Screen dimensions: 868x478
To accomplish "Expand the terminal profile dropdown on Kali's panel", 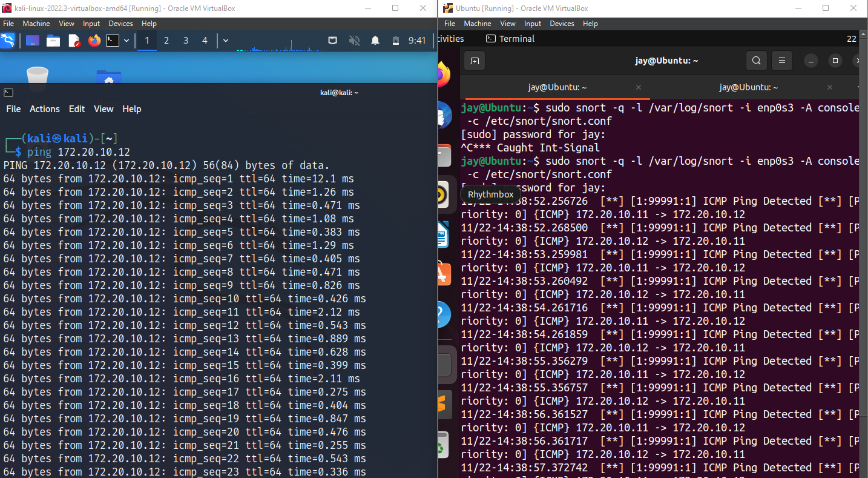I will coord(126,41).
